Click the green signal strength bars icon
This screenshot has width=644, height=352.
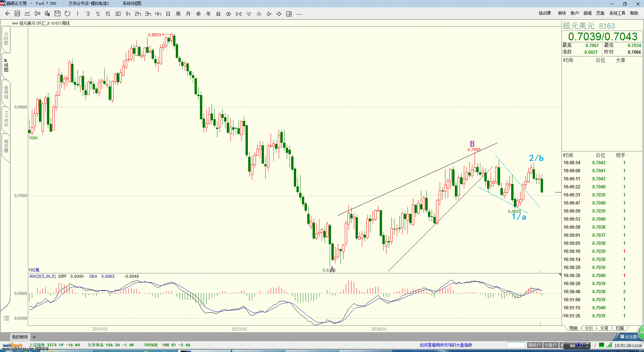coord(609,345)
